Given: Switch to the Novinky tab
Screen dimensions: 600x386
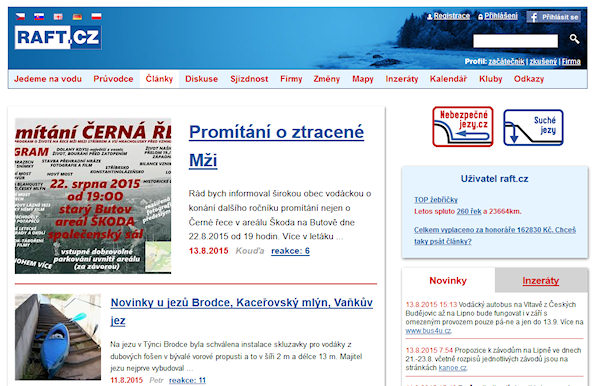Looking at the screenshot, I should 448,280.
